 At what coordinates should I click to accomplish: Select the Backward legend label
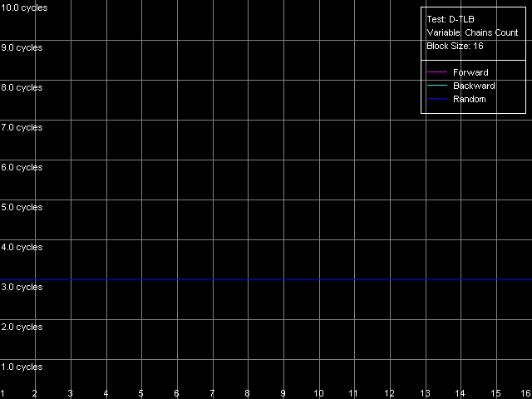click(474, 86)
